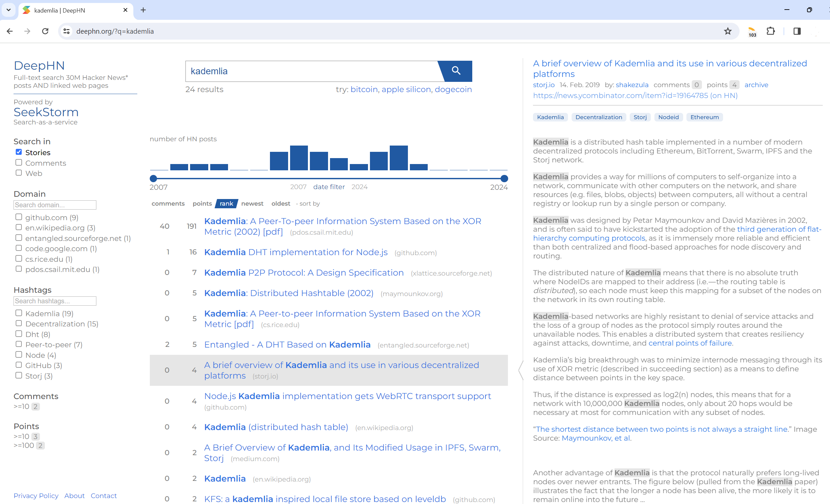The height and width of the screenshot is (504, 830).
Task: Click the 2007 date filter slider handle
Action: click(153, 179)
